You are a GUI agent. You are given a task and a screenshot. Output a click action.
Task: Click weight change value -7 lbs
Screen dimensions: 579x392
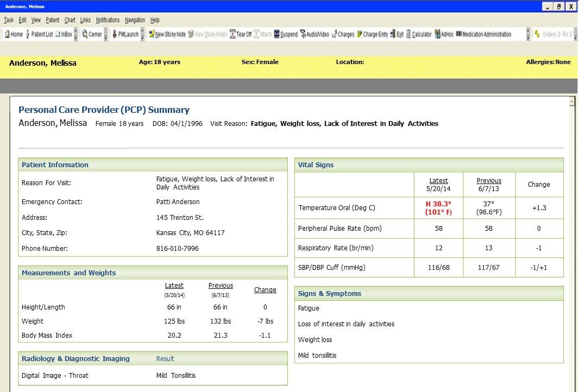pos(265,321)
